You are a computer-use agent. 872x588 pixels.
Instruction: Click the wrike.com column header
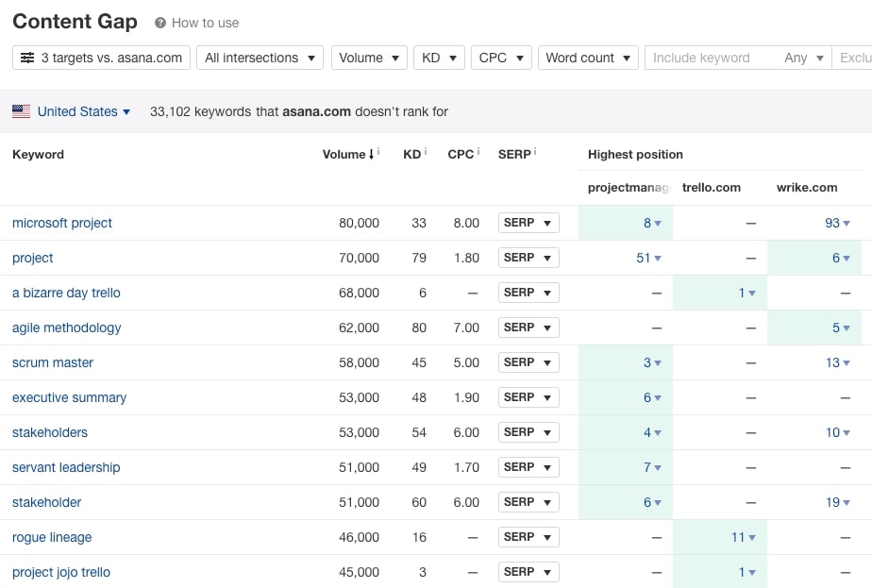click(x=807, y=188)
